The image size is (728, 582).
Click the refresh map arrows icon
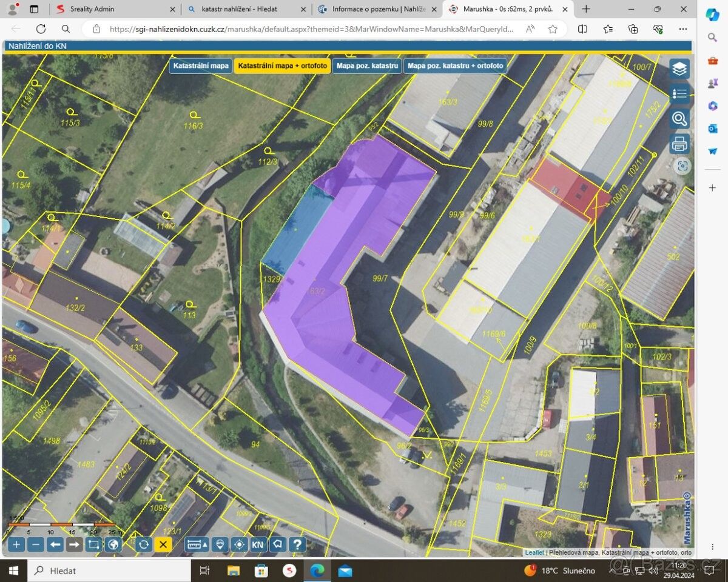[143, 544]
